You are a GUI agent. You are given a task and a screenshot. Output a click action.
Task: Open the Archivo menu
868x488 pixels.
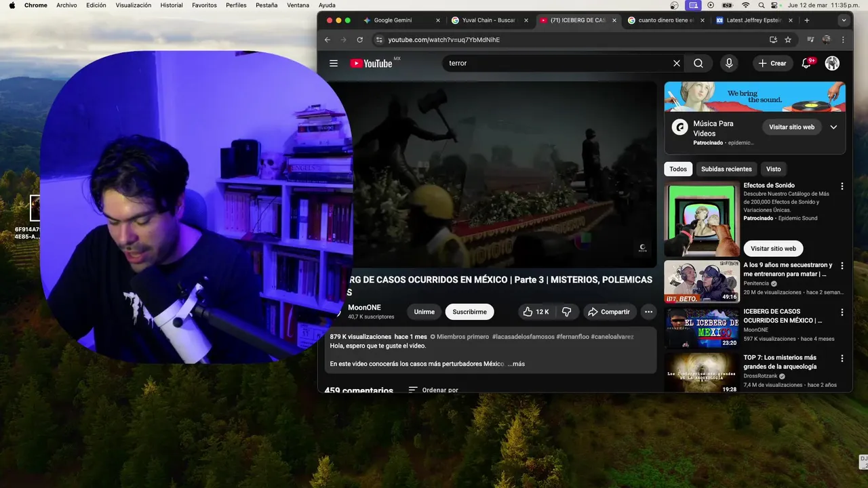pos(66,5)
